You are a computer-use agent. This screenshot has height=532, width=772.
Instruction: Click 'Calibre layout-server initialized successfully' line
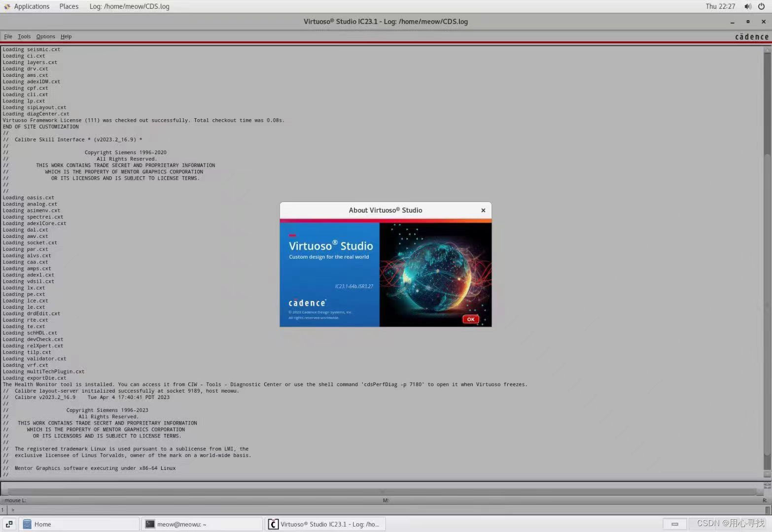[121, 391]
